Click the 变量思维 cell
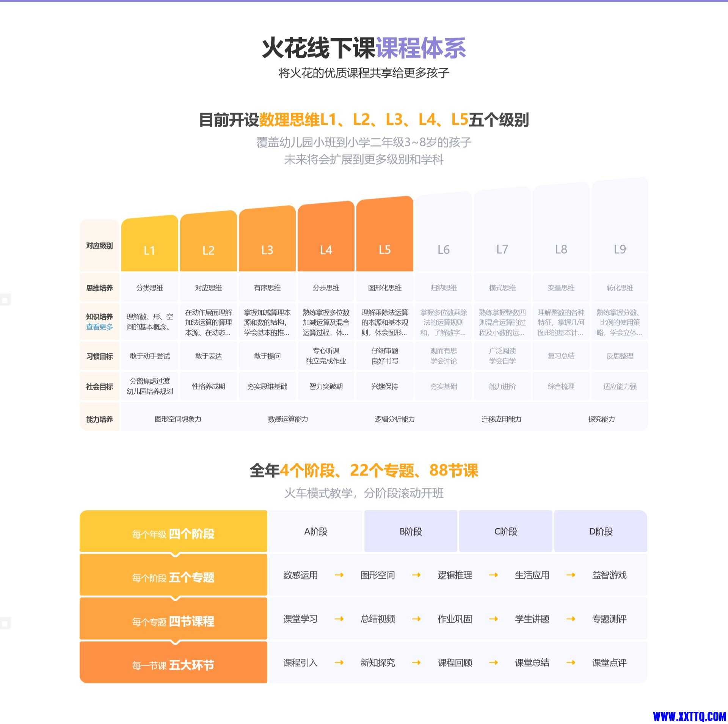The image size is (728, 724). coord(561,288)
